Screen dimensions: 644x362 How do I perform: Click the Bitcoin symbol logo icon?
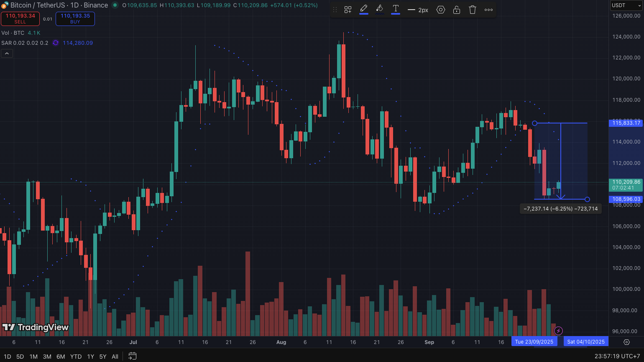(5, 5)
